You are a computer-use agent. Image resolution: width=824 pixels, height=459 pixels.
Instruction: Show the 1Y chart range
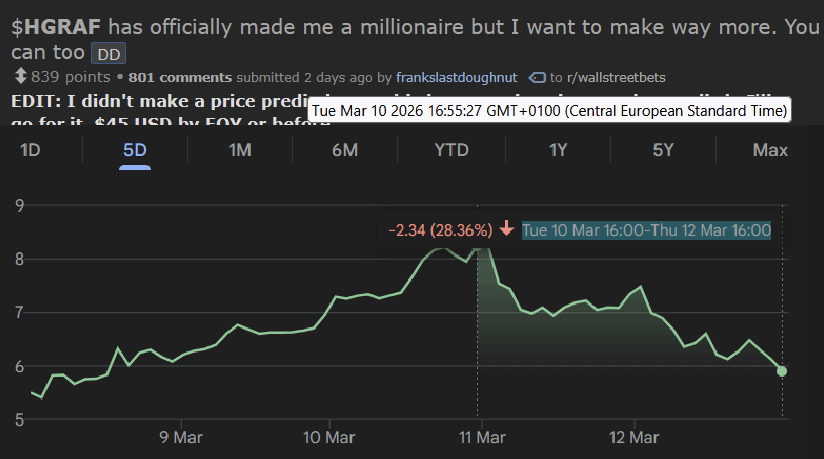point(558,150)
